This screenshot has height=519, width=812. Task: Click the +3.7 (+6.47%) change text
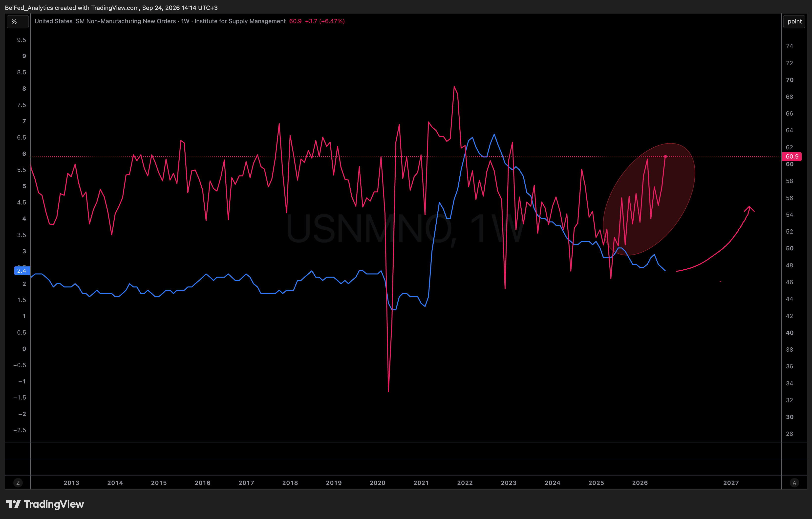325,21
